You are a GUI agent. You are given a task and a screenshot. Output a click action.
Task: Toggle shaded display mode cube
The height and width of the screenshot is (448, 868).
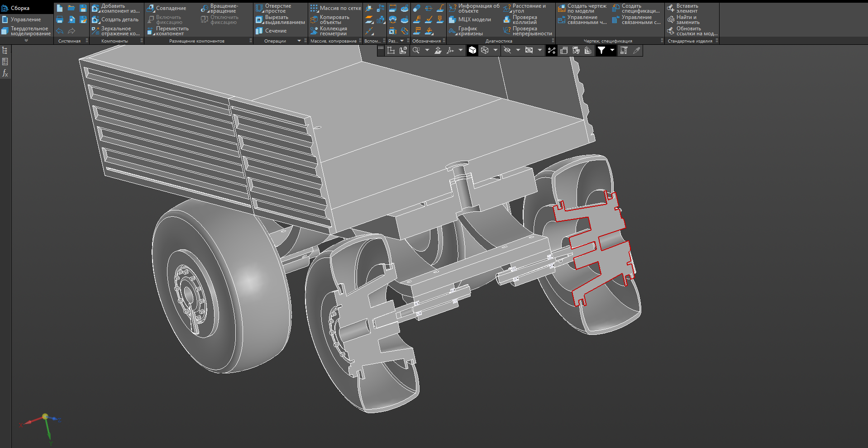click(x=472, y=50)
